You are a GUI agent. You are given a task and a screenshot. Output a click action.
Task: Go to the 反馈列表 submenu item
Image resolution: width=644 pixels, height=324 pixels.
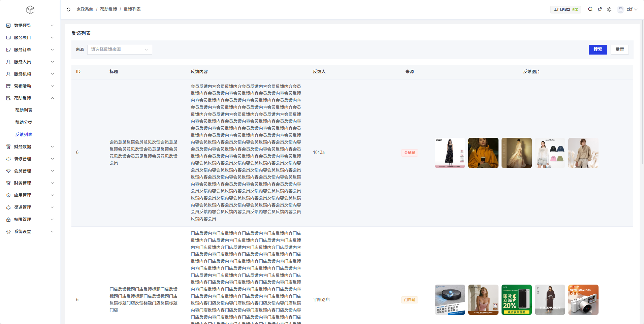click(x=24, y=135)
